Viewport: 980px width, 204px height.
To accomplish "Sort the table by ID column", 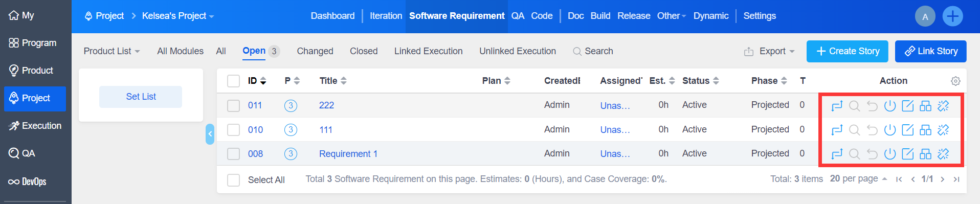I will click(257, 81).
